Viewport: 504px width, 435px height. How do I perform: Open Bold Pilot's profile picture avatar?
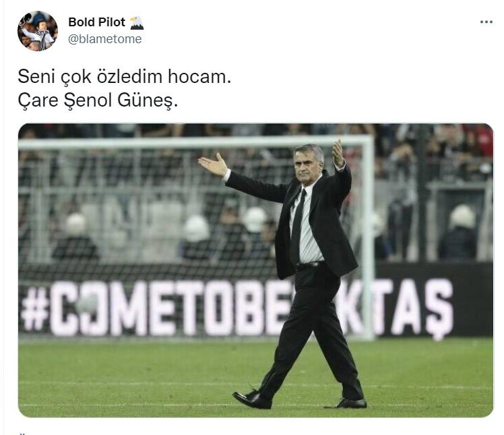[x=38, y=31]
